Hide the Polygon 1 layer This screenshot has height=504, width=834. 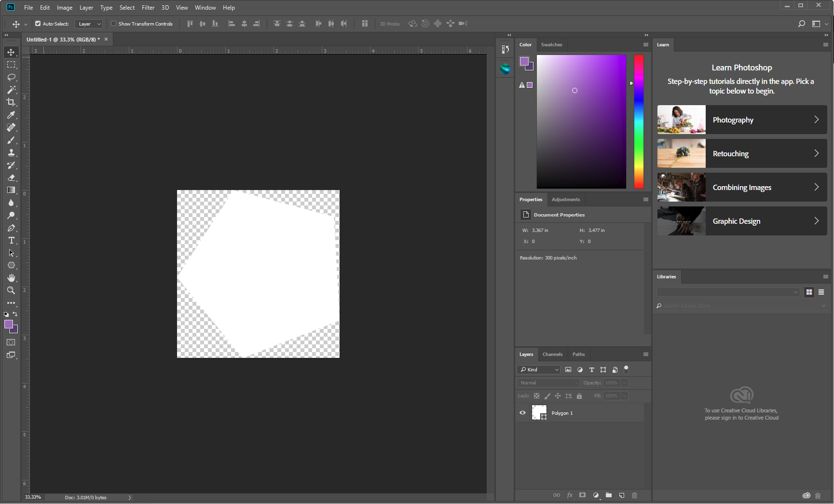[x=522, y=413]
